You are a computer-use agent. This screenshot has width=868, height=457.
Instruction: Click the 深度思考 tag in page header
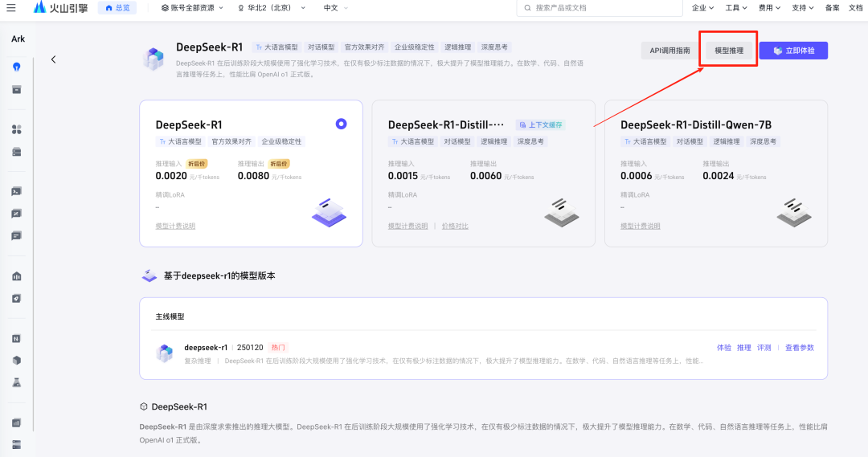[x=493, y=47]
